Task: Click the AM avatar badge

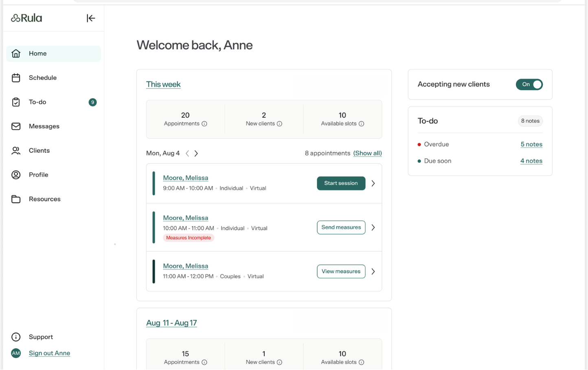Action: tap(16, 353)
